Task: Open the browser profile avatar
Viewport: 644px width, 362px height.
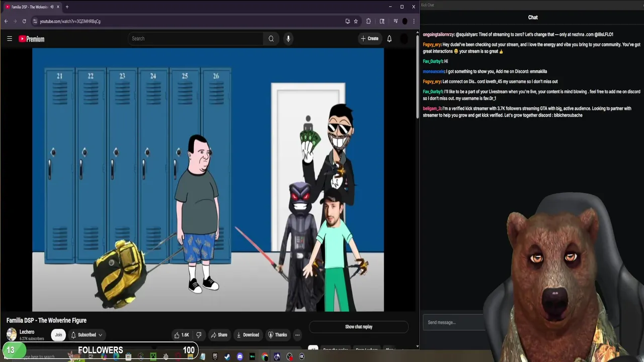Action: 405,21
